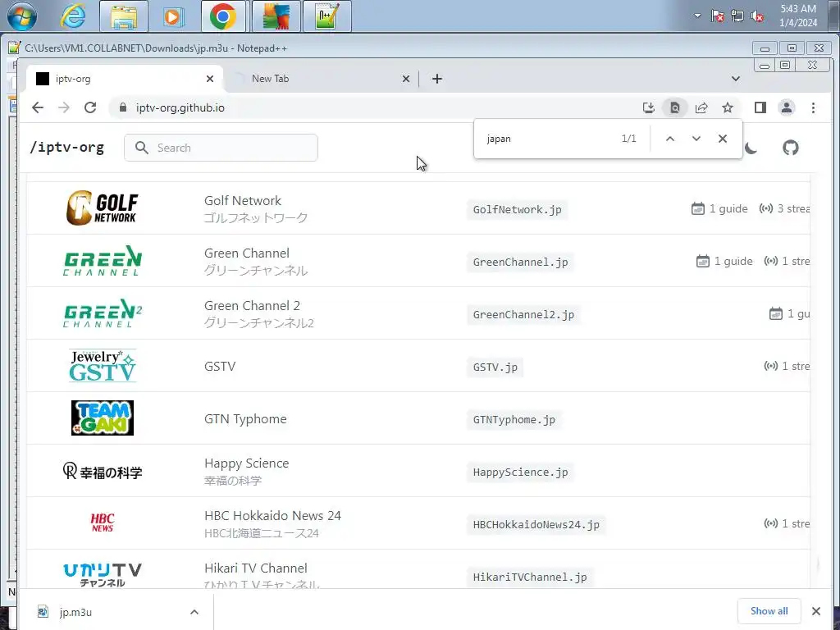This screenshot has height=630, width=840.
Task: Reload the iptv-org page
Action: 90,107
